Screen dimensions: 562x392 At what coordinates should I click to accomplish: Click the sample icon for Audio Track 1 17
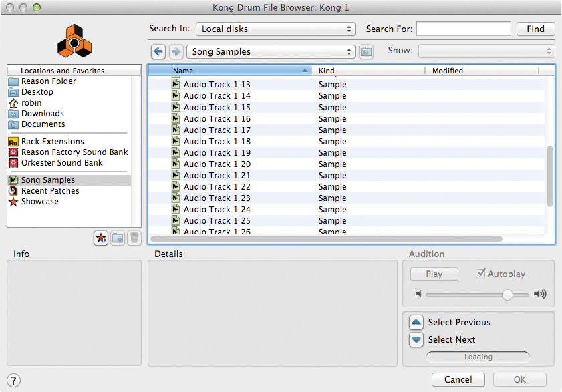176,130
